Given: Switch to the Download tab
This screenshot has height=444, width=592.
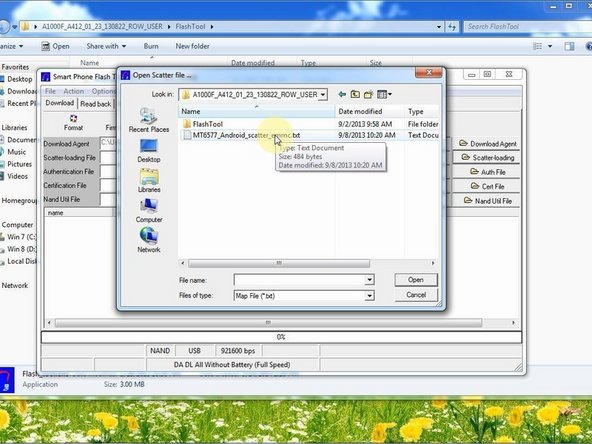Looking at the screenshot, I should pyautogui.click(x=60, y=103).
